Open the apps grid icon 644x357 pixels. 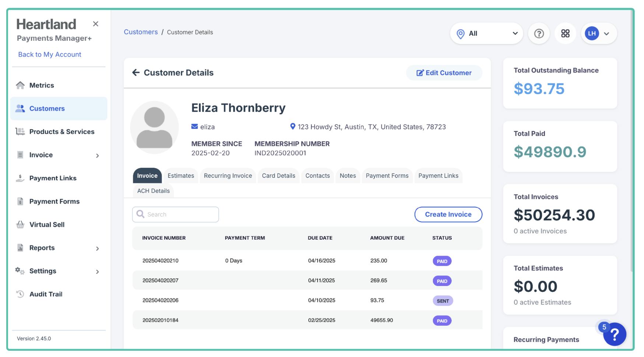point(565,34)
